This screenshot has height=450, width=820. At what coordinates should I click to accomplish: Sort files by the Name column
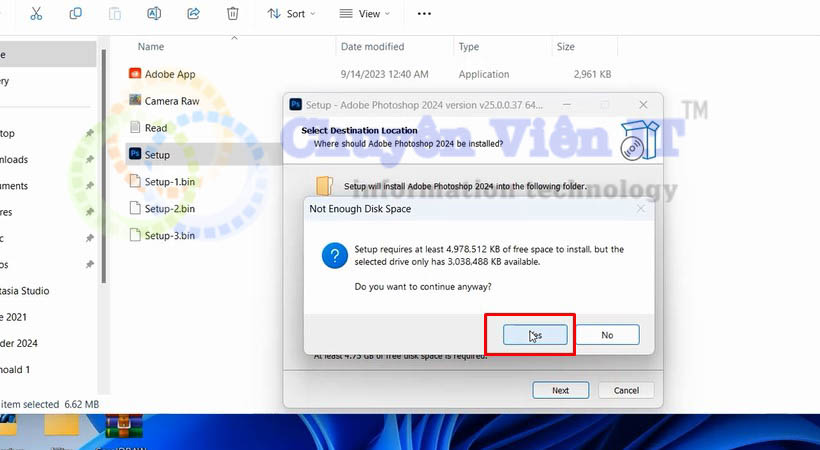[x=151, y=47]
